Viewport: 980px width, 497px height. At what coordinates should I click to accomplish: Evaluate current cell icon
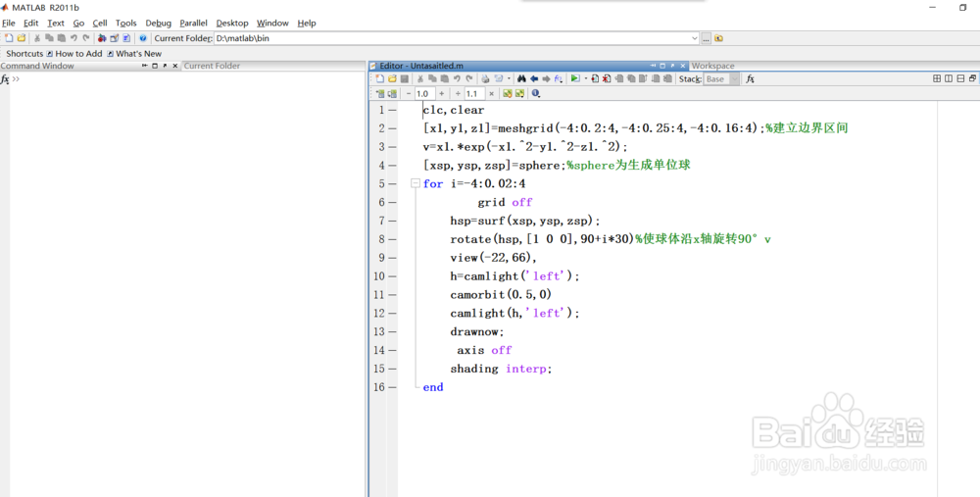379,94
